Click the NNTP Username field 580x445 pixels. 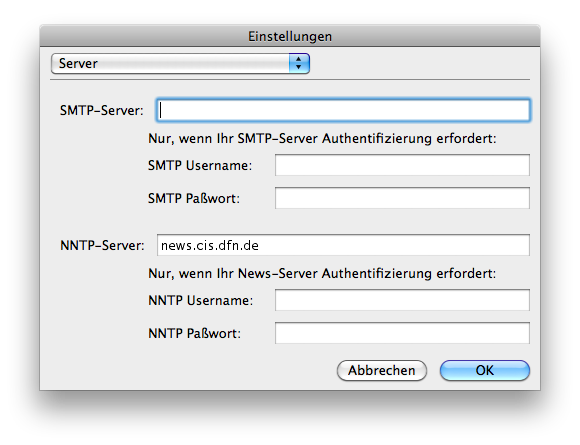pos(402,300)
